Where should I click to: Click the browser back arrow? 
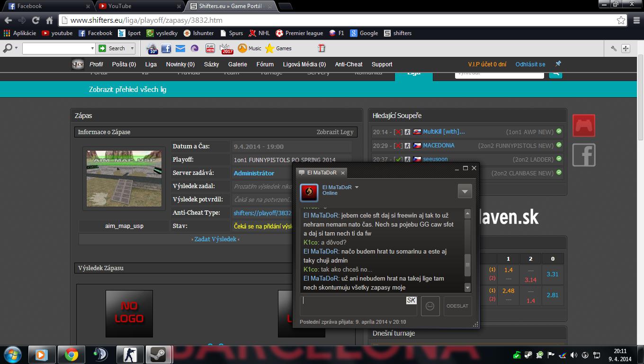coord(8,20)
